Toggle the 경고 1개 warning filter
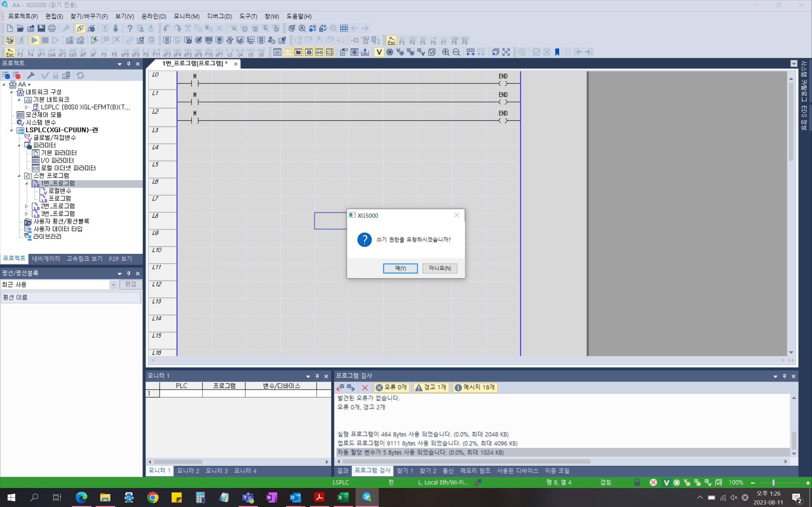This screenshot has height=507, width=812. pyautogui.click(x=431, y=387)
